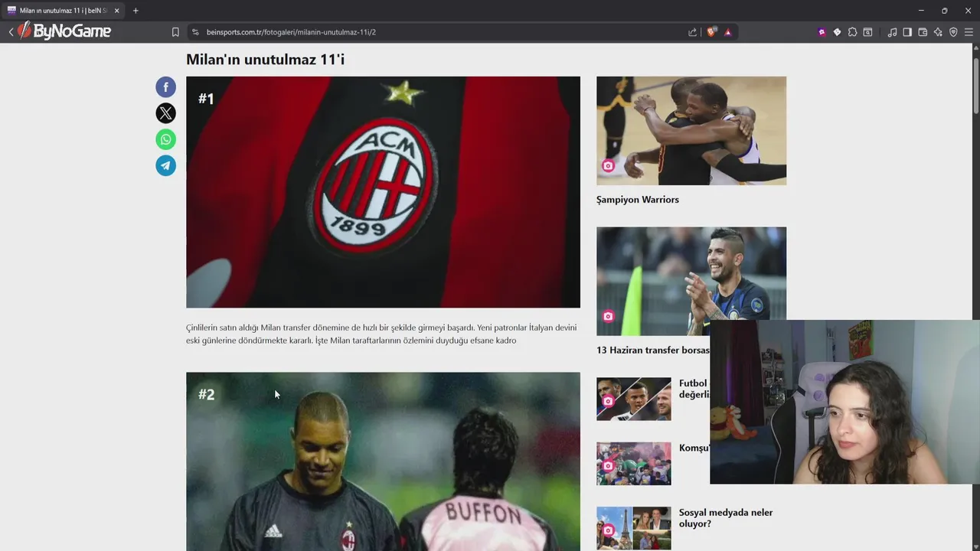The image size is (980, 551).
Task: Click the #2 label on second photo
Action: pyautogui.click(x=206, y=394)
